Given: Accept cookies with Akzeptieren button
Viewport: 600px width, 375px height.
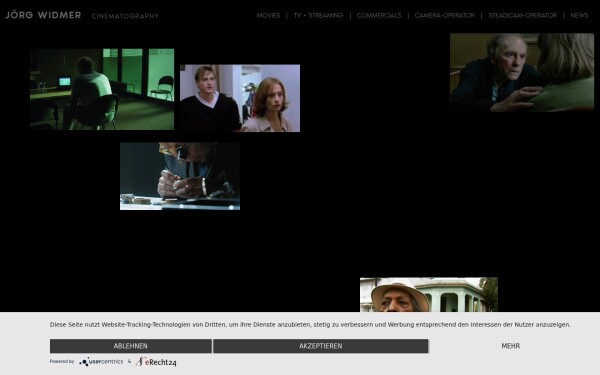Looking at the screenshot, I should click(321, 346).
